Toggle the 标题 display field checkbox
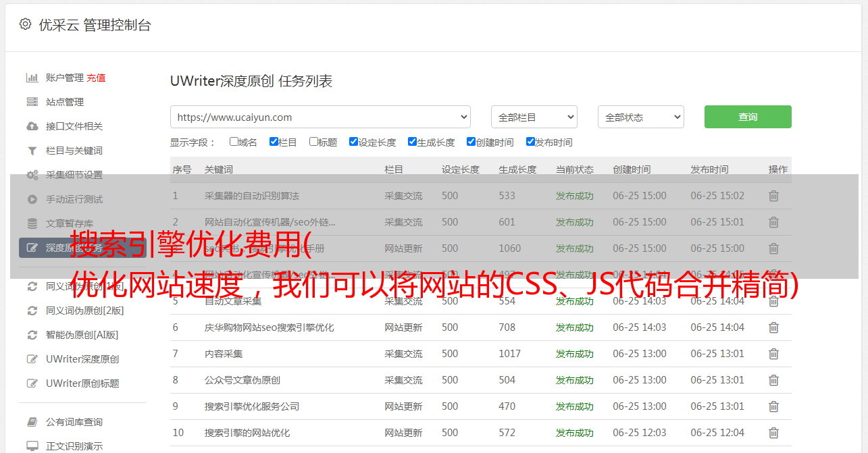 point(313,142)
